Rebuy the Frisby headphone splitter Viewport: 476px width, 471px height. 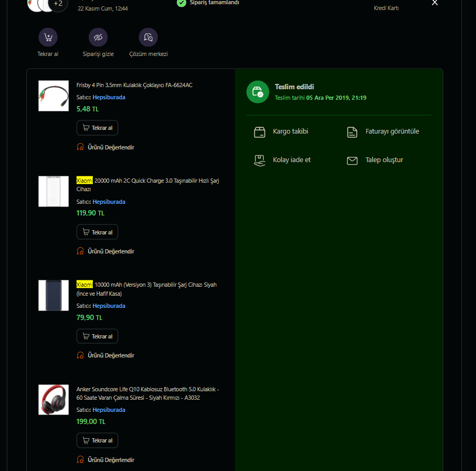click(x=97, y=128)
